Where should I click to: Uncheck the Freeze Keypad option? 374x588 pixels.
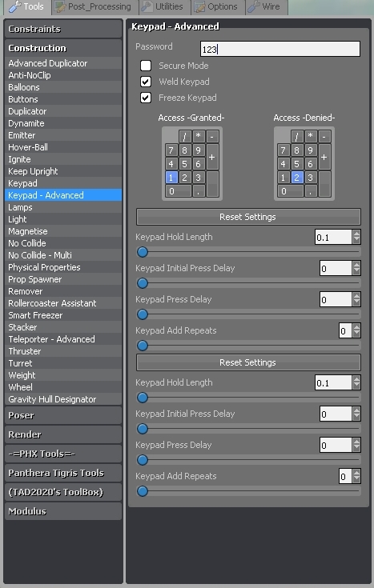[146, 98]
